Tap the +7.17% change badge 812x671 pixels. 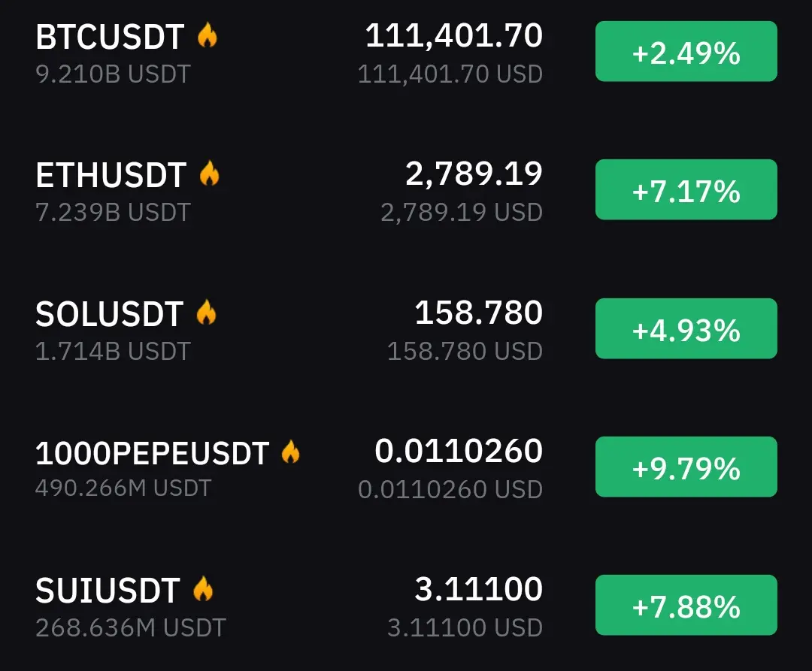tap(686, 189)
